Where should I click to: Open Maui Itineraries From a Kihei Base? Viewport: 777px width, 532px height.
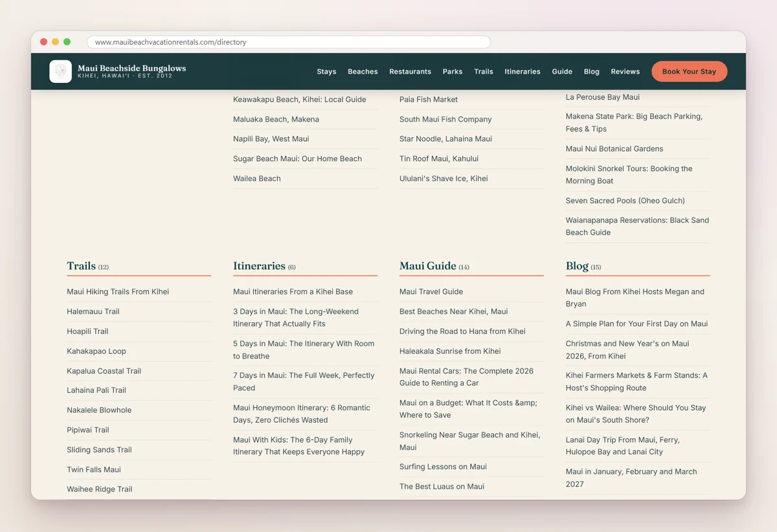coord(293,292)
